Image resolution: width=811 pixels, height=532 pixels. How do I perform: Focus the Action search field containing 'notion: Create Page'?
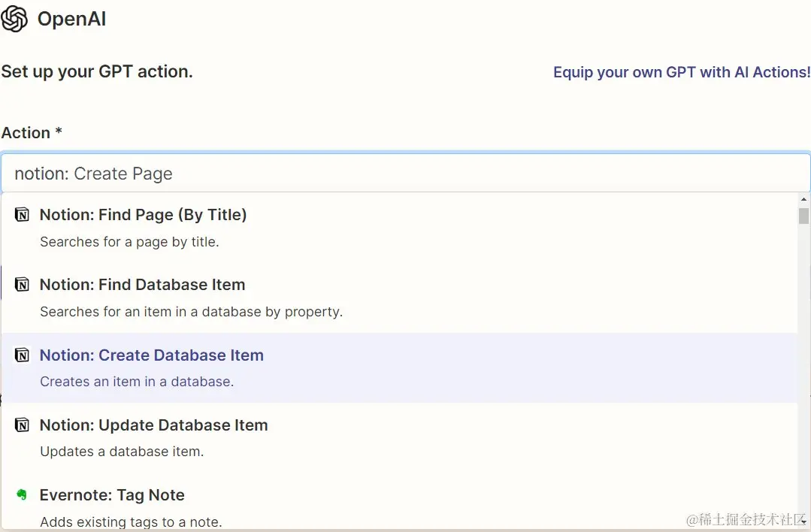tap(406, 173)
